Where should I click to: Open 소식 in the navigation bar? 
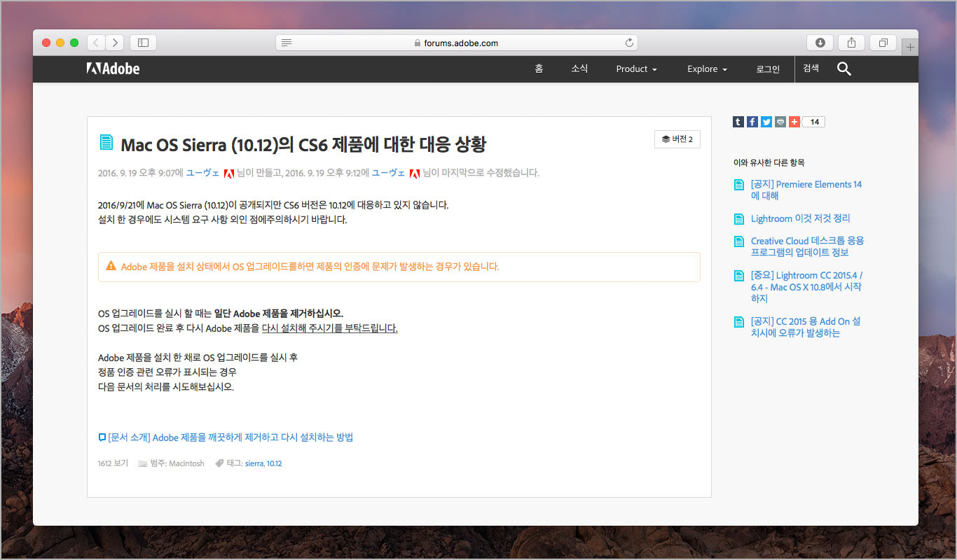(579, 69)
